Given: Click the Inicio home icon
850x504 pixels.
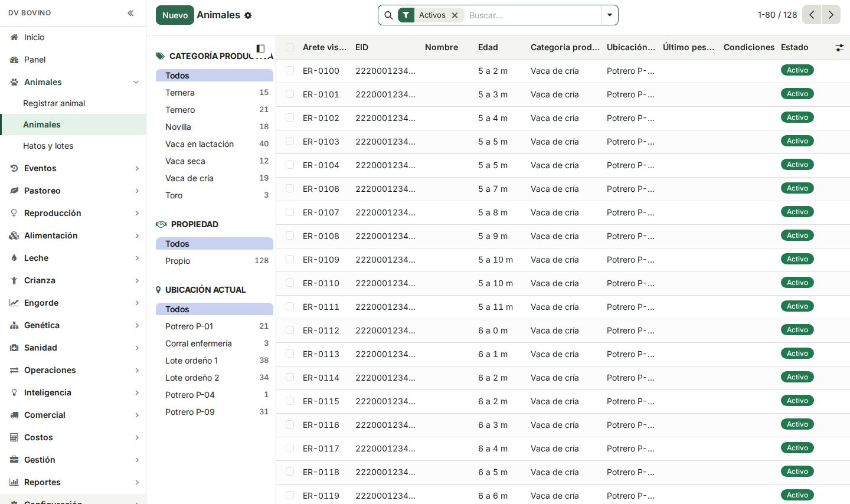Looking at the screenshot, I should click(x=14, y=37).
